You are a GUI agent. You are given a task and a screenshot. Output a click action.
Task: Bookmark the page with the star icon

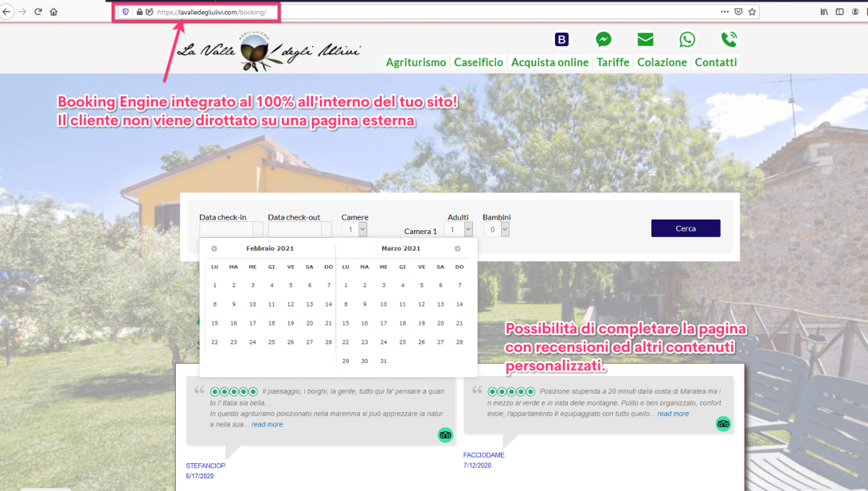pyautogui.click(x=753, y=12)
